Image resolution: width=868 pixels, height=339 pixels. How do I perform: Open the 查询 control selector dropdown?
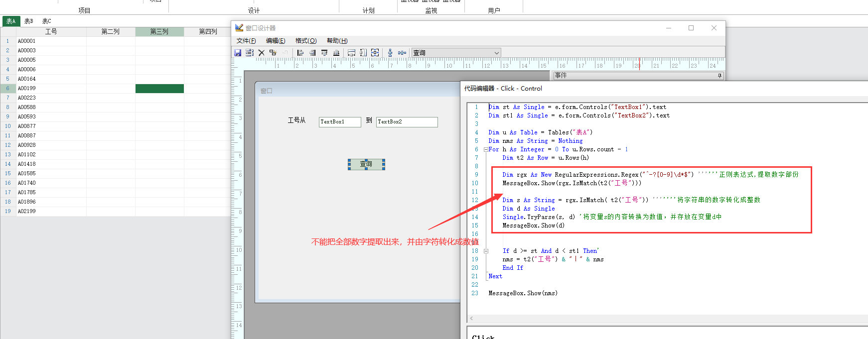(x=496, y=53)
